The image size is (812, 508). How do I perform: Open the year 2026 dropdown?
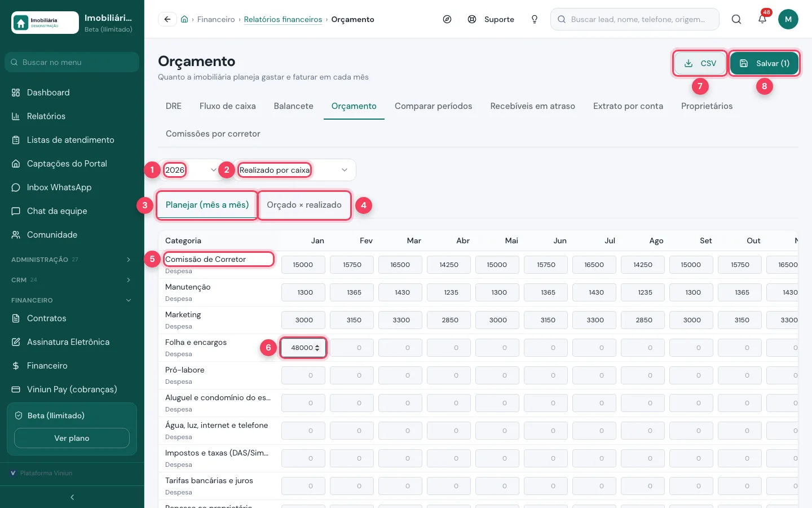pyautogui.click(x=191, y=170)
